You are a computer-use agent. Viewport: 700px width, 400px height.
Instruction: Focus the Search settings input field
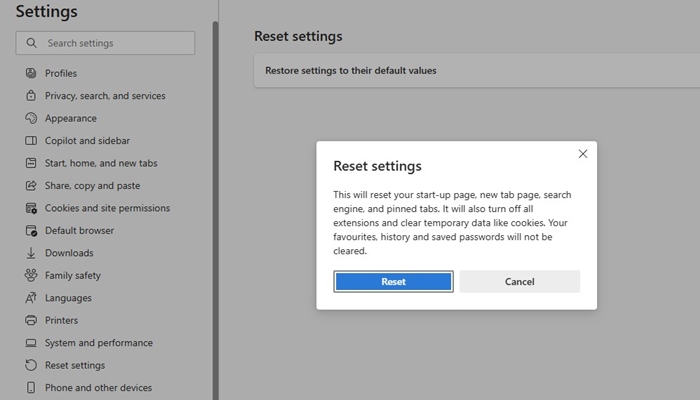coord(115,43)
